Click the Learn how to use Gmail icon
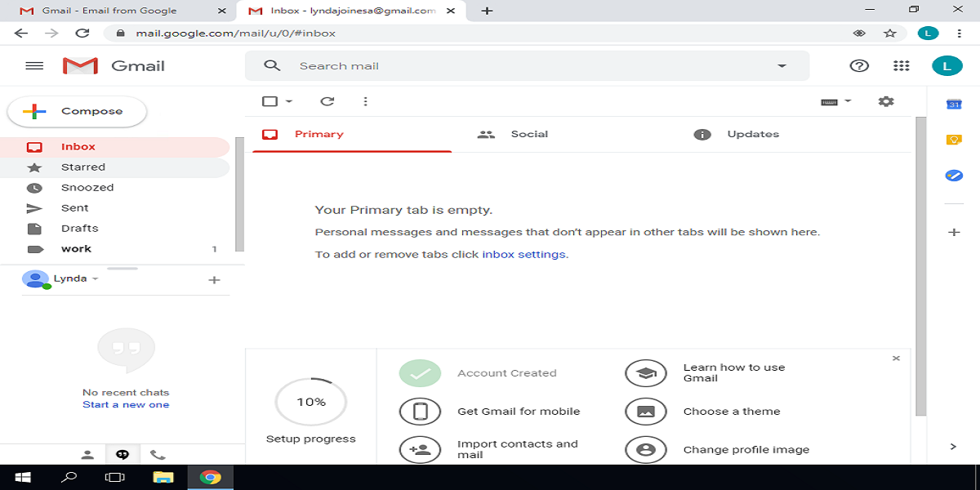This screenshot has width=980, height=490. point(646,373)
